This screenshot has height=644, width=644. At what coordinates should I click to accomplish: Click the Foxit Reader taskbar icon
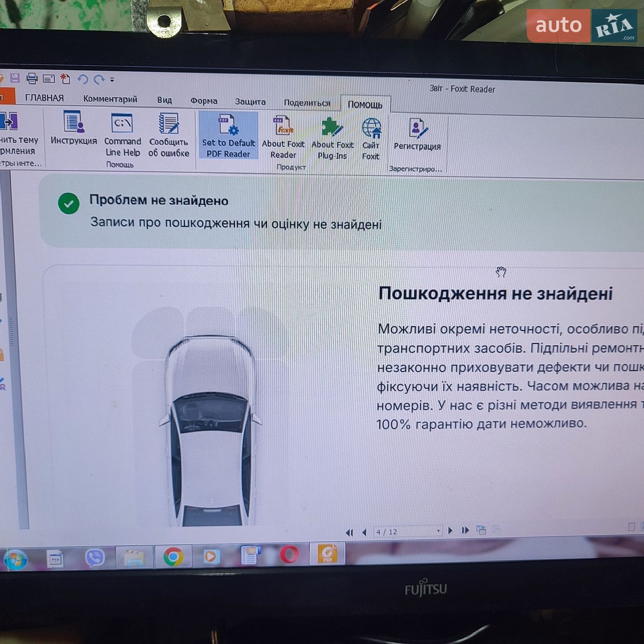click(328, 554)
